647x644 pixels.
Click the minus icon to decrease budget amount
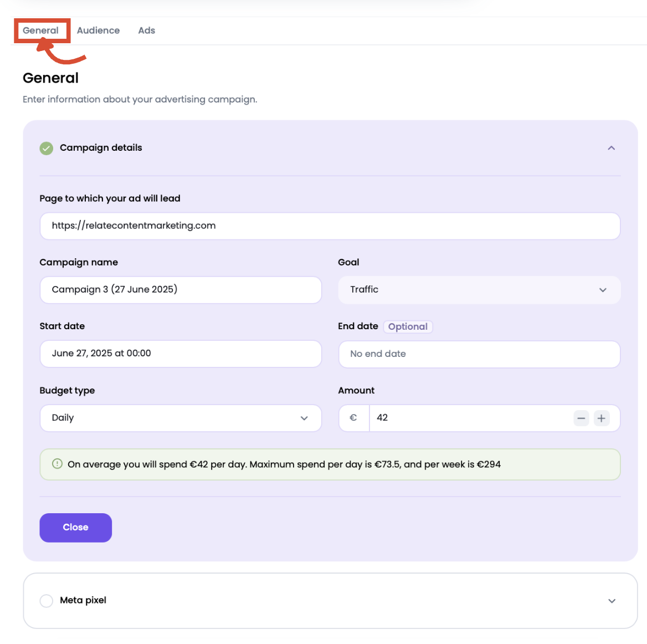pyautogui.click(x=581, y=418)
